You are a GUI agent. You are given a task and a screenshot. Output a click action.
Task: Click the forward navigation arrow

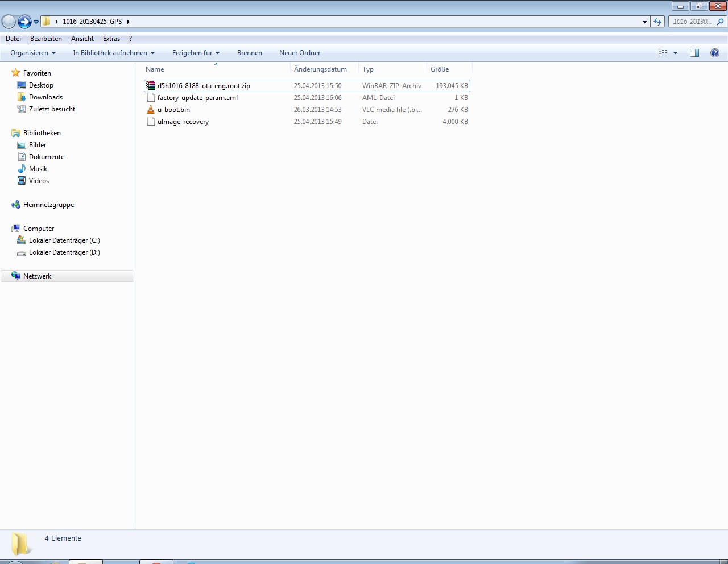coord(24,22)
